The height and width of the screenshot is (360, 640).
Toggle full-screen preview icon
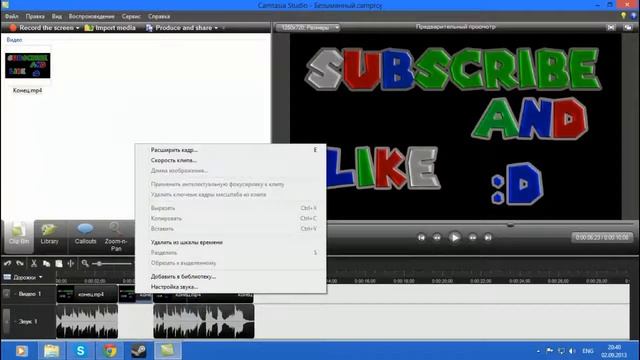[611, 28]
